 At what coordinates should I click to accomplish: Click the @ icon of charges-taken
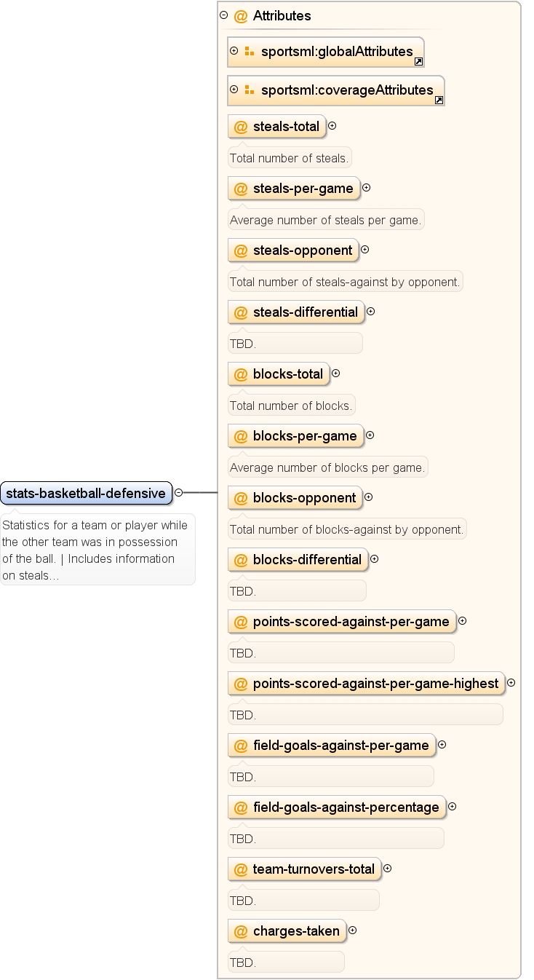pos(241,931)
